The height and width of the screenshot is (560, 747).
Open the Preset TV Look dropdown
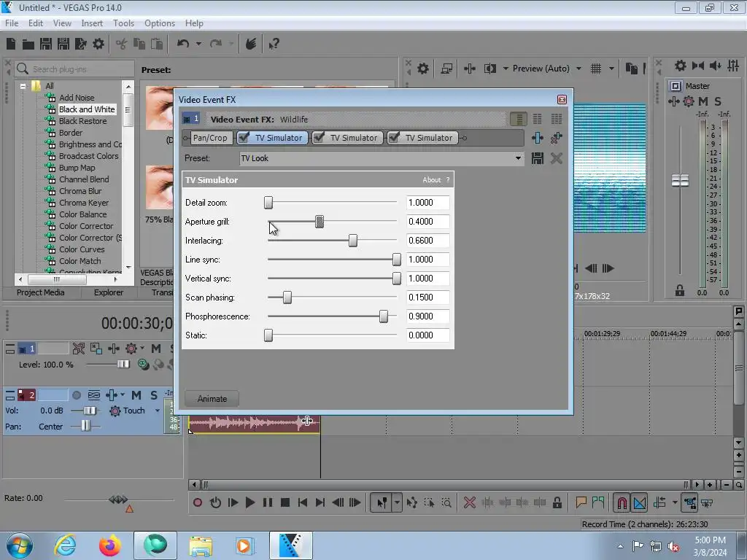point(518,158)
